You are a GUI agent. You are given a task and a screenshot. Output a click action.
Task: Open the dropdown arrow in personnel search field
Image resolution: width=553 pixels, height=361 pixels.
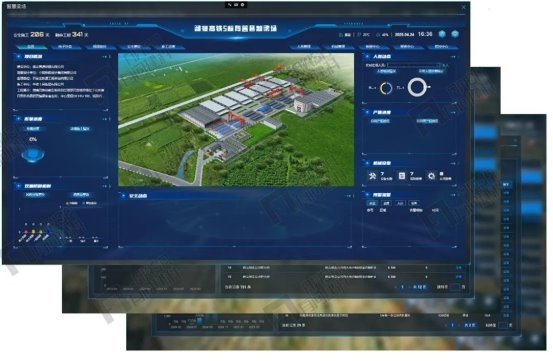(438, 65)
